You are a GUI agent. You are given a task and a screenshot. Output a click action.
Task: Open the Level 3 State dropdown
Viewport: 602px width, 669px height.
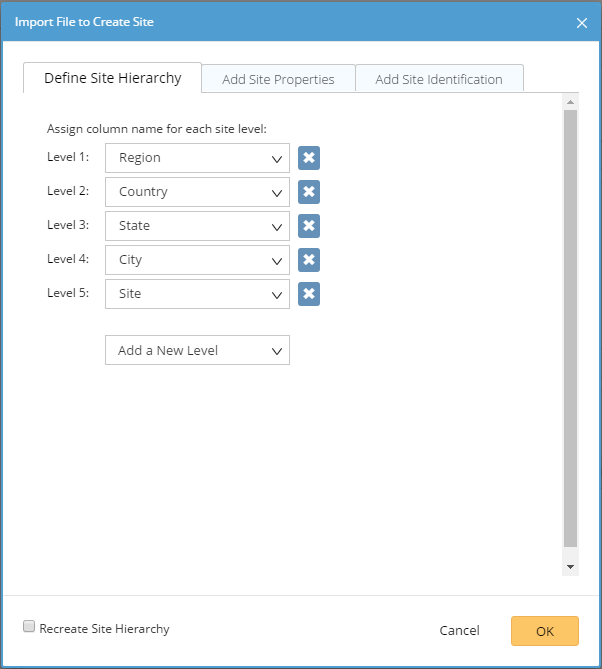pyautogui.click(x=197, y=226)
